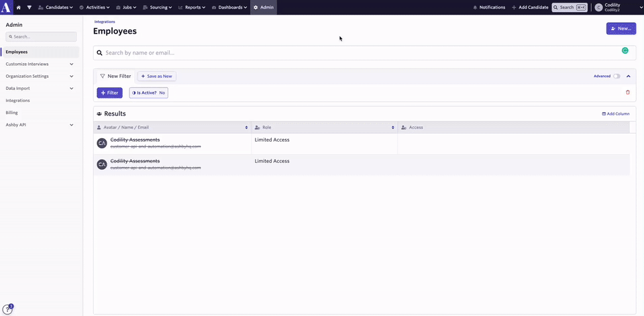Select the New Filter tab
Image resolution: width=644 pixels, height=316 pixels.
point(115,76)
